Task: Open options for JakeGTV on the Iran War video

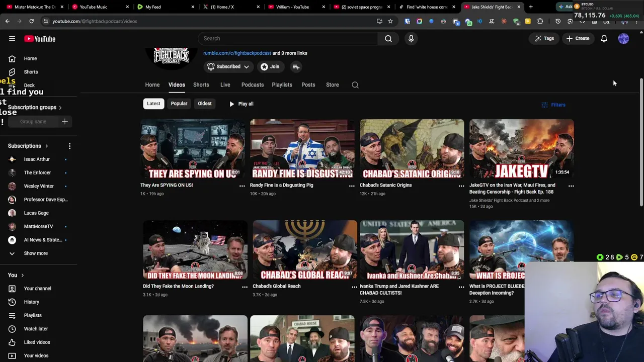Action: click(571, 186)
